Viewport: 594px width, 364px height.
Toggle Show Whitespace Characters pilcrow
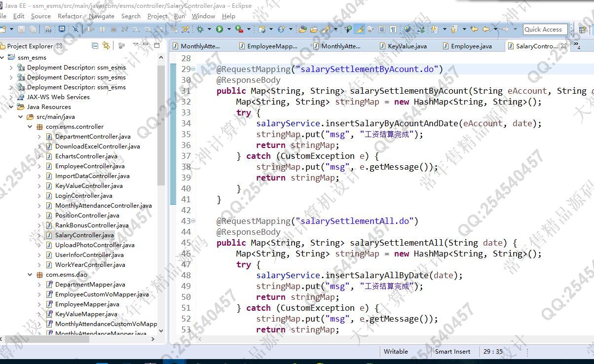(x=393, y=30)
